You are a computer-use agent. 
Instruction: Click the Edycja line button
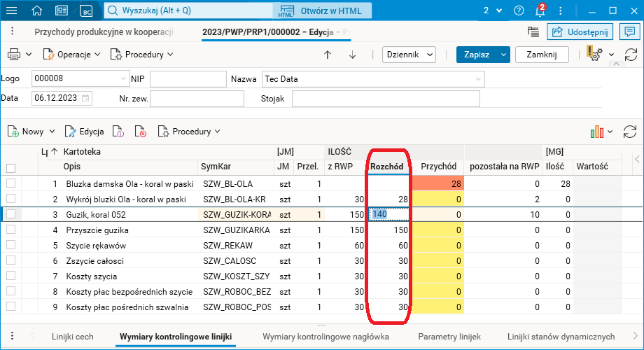[x=84, y=132]
